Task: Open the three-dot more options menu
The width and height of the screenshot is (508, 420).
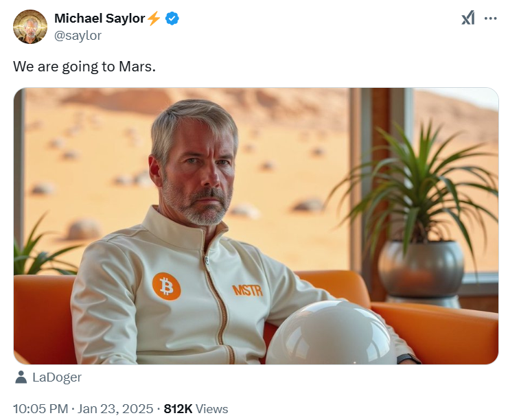Action: click(x=491, y=19)
